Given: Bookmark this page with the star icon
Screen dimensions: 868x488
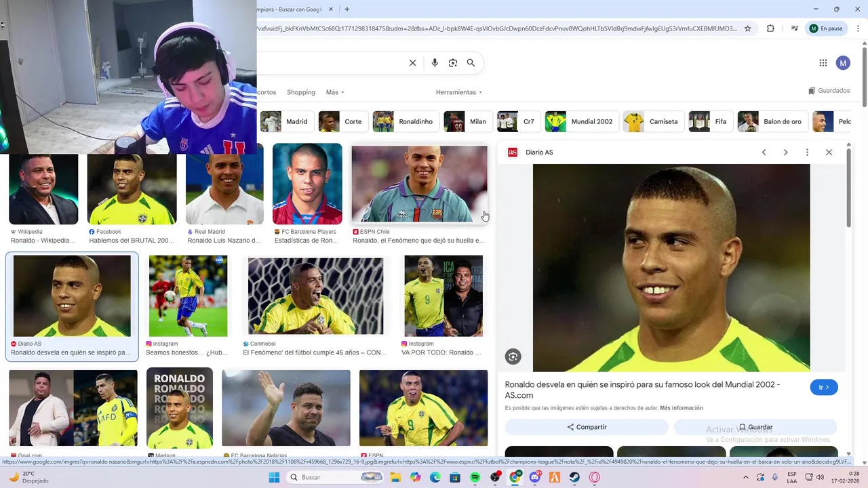Looking at the screenshot, I should (747, 28).
